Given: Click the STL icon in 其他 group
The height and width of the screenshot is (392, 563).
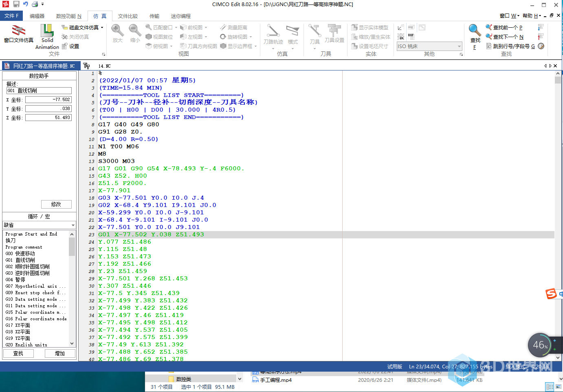Looking at the screenshot, I should click(401, 37).
